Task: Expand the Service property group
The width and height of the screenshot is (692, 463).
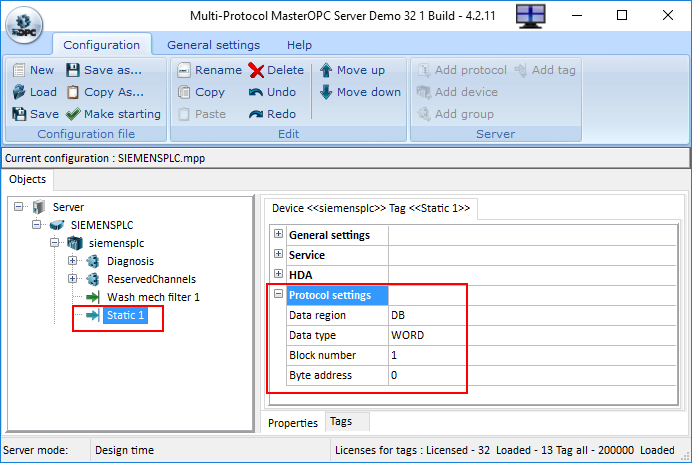Action: (278, 253)
